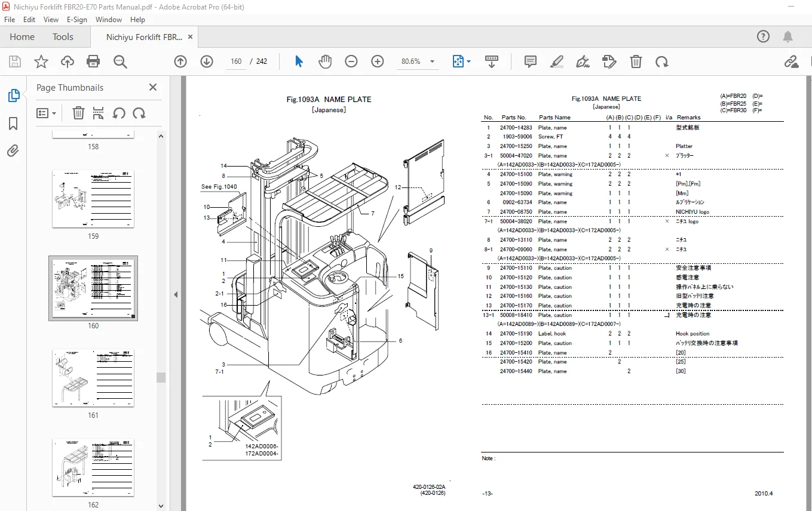The height and width of the screenshot is (511, 812).
Task: Select page 159 thumbnail
Action: [93, 199]
